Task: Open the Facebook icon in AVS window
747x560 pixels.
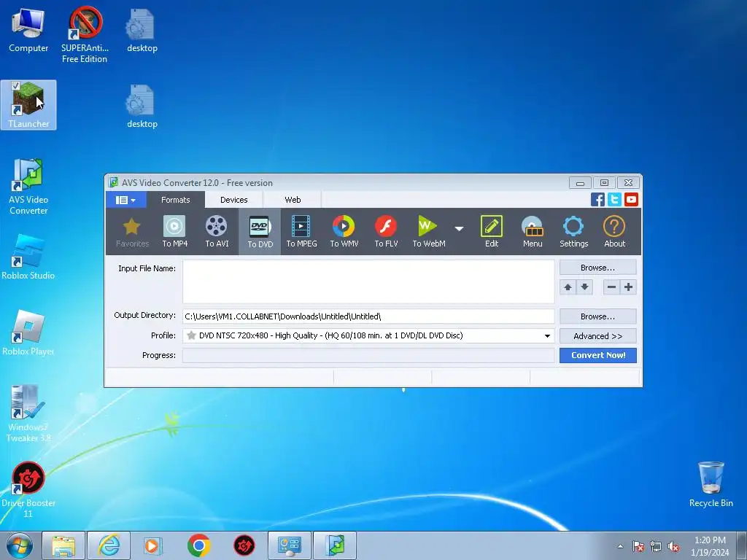Action: click(x=597, y=200)
